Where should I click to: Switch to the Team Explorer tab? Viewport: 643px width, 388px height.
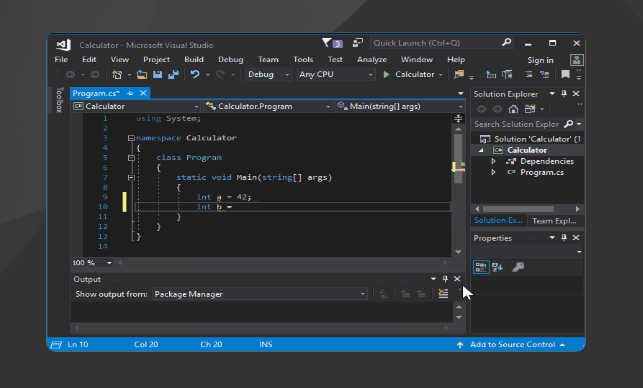(x=554, y=221)
